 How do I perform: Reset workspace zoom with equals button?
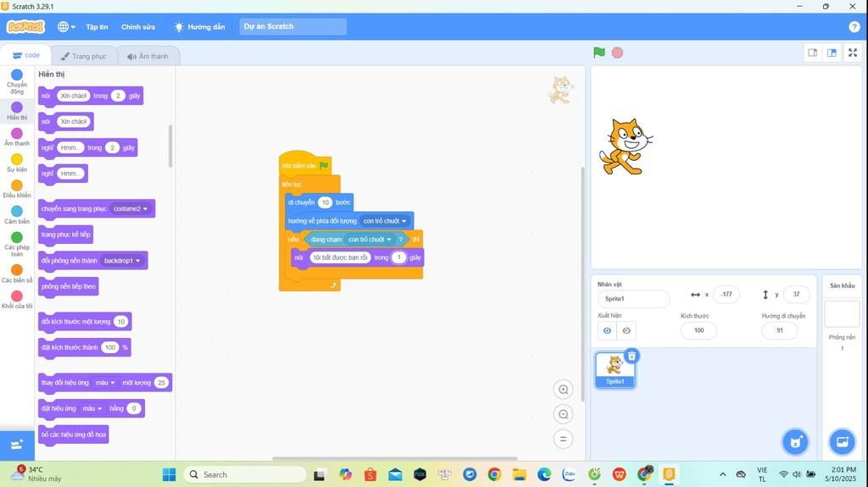coord(563,440)
